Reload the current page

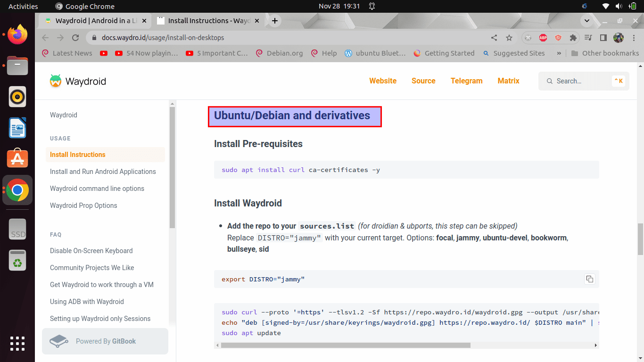click(x=75, y=38)
